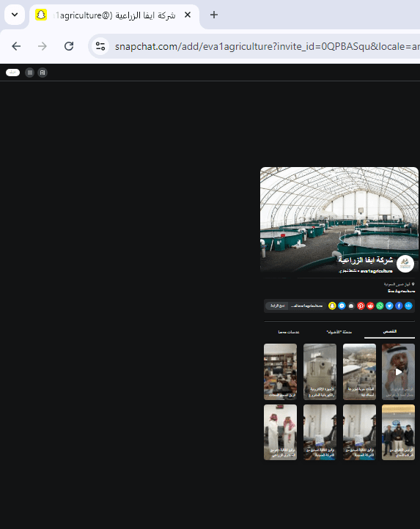420x529 pixels.
Task: Click the profile name شركة ايفا الزراعية
Action: (366, 260)
